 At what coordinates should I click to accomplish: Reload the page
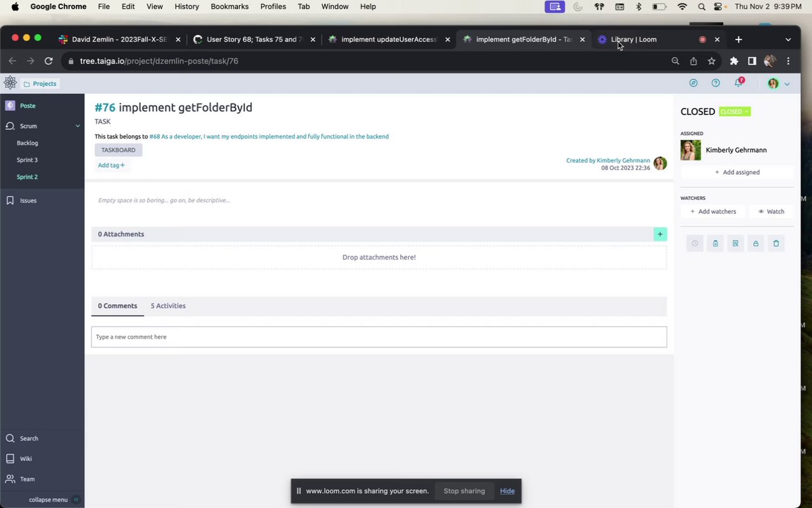[x=48, y=61]
